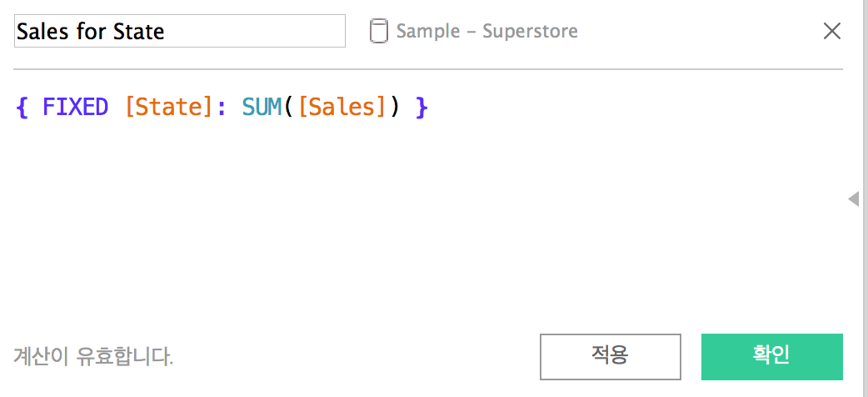This screenshot has height=397, width=868.
Task: Click the SUM function in formula
Action: (x=262, y=107)
